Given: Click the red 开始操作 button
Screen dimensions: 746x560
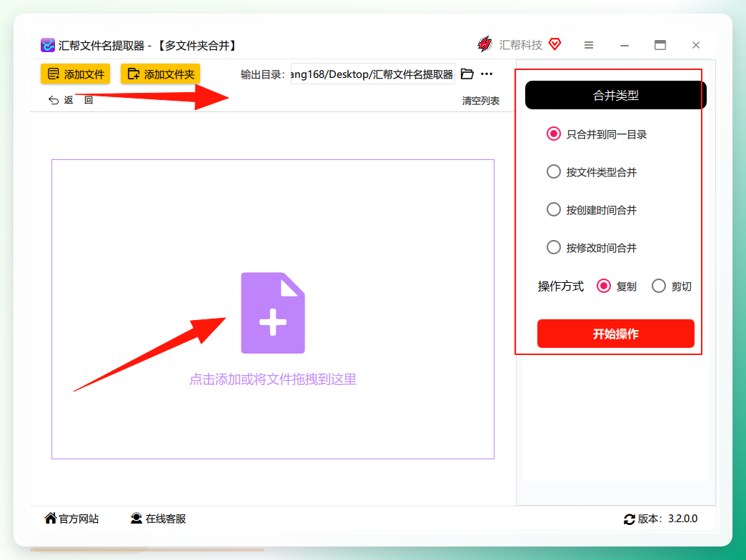Looking at the screenshot, I should tap(616, 334).
